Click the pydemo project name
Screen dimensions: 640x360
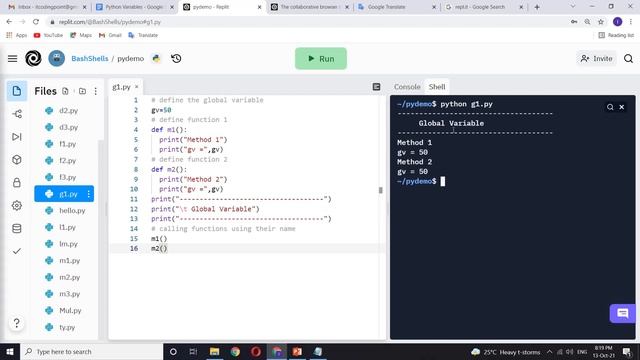tap(131, 58)
